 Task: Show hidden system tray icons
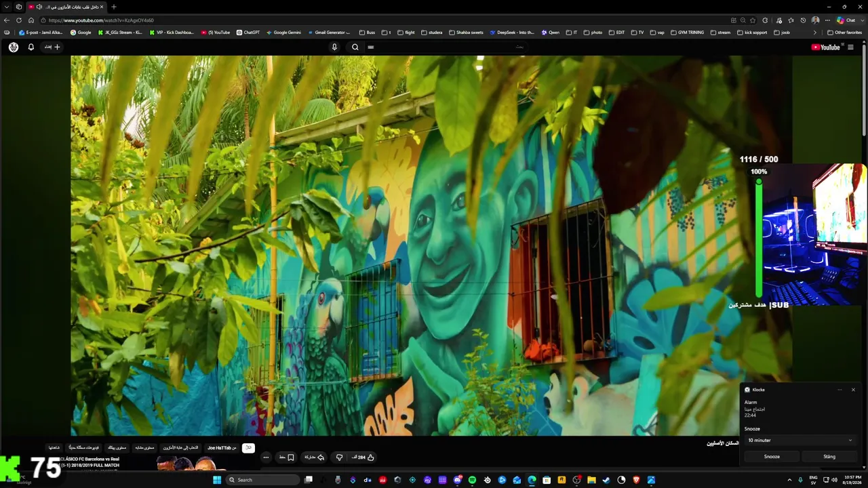click(789, 480)
